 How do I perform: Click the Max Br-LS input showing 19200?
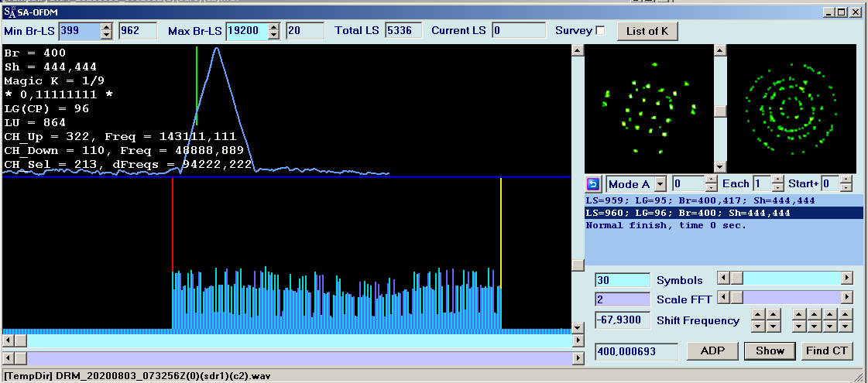coord(247,31)
